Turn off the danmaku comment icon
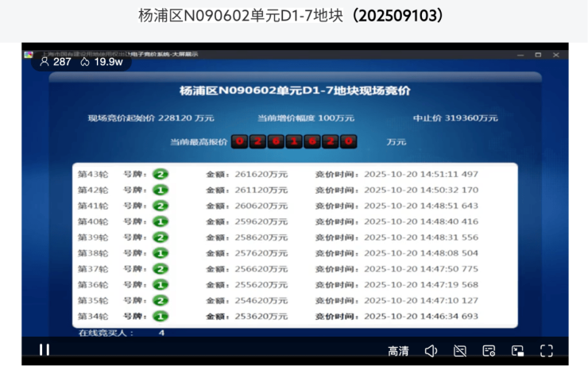 (x=460, y=351)
